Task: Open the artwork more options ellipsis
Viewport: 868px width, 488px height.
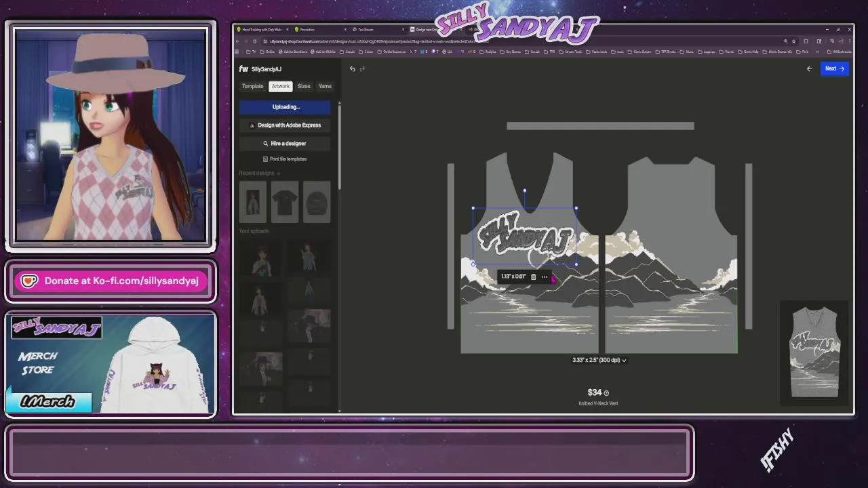Action: [x=544, y=277]
